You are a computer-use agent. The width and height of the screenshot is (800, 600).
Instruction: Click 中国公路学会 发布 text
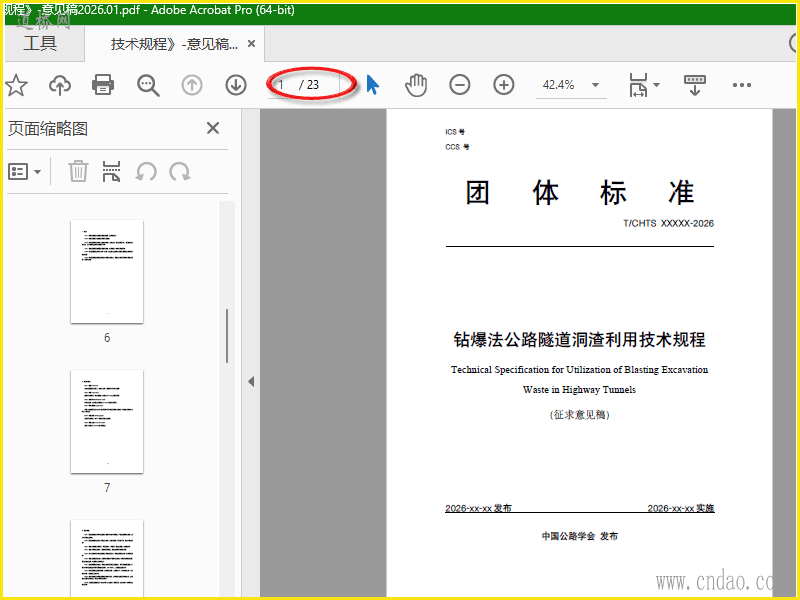tap(580, 536)
